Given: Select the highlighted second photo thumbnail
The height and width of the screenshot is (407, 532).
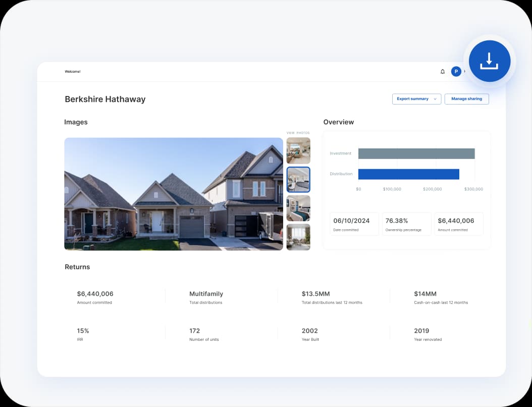Looking at the screenshot, I should (298, 179).
